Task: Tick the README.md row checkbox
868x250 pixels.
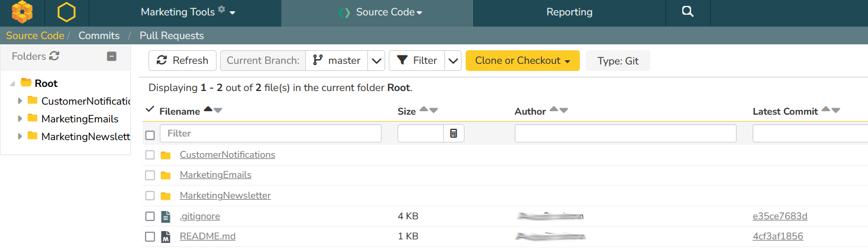Action: [x=150, y=236]
